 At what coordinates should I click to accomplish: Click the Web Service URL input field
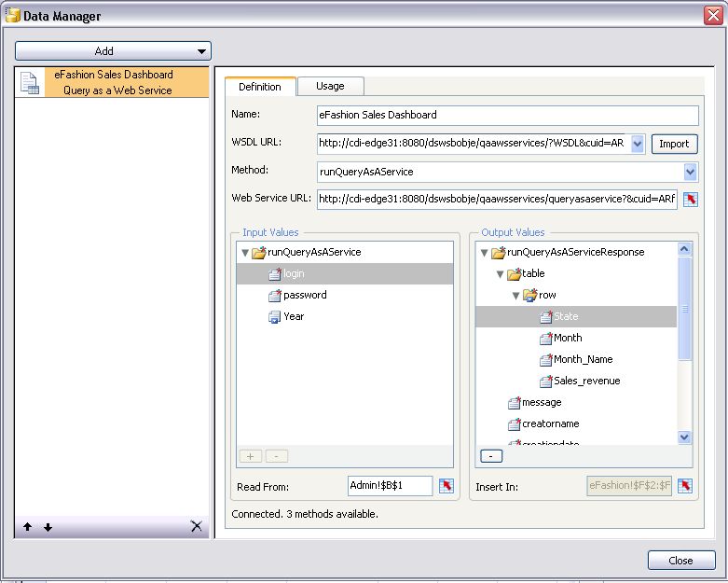(497, 200)
